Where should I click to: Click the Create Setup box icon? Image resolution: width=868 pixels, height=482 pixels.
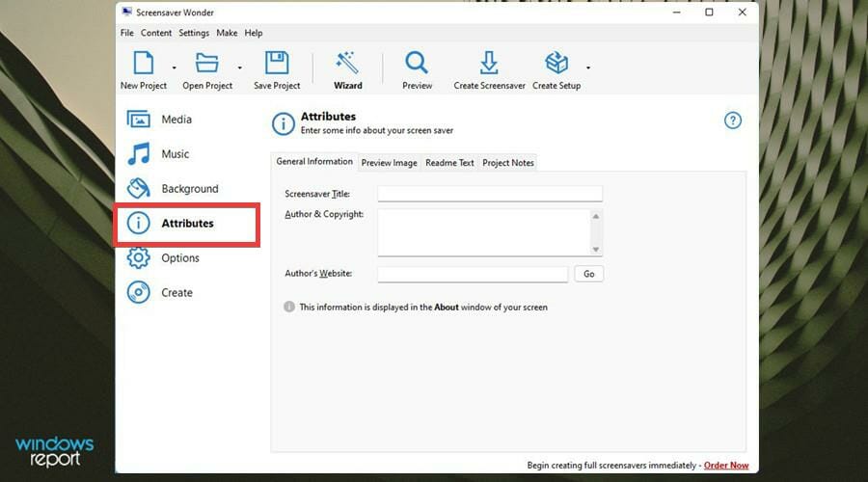tap(556, 63)
